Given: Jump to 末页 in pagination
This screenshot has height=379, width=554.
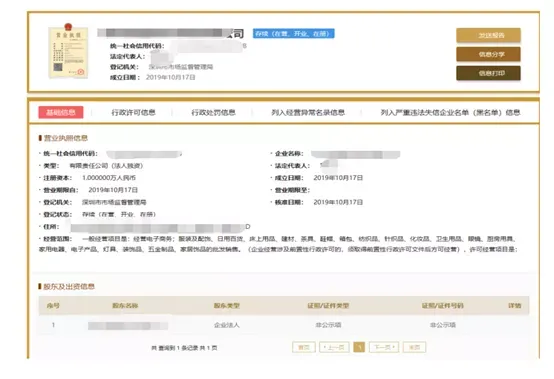Looking at the screenshot, I should [x=414, y=348].
